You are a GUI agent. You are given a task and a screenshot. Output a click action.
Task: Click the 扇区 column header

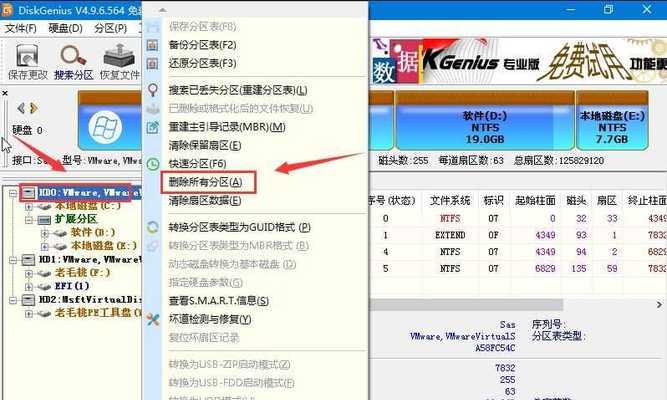coord(607,200)
